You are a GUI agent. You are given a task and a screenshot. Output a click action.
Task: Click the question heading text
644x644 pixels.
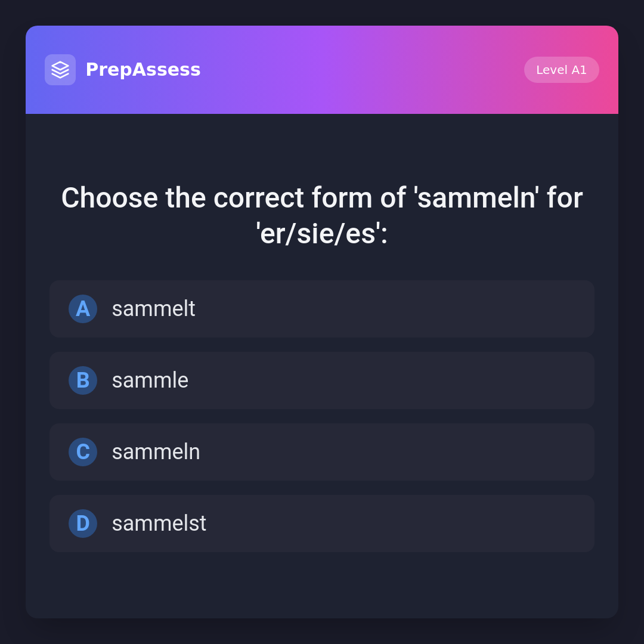tap(322, 198)
